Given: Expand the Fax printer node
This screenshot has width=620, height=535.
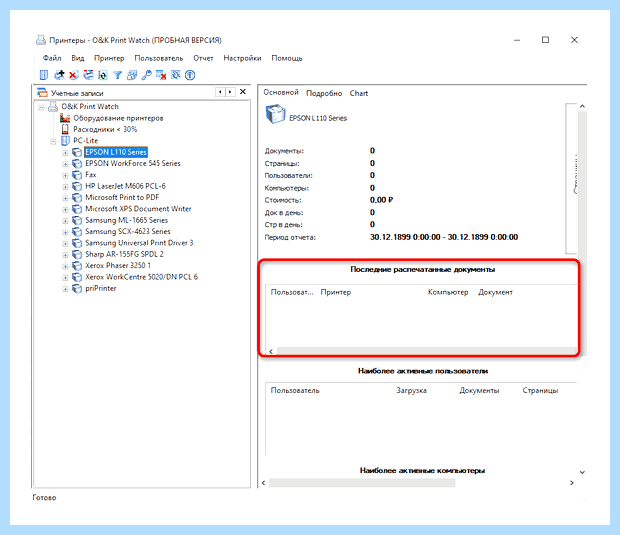Looking at the screenshot, I should pyautogui.click(x=65, y=176).
